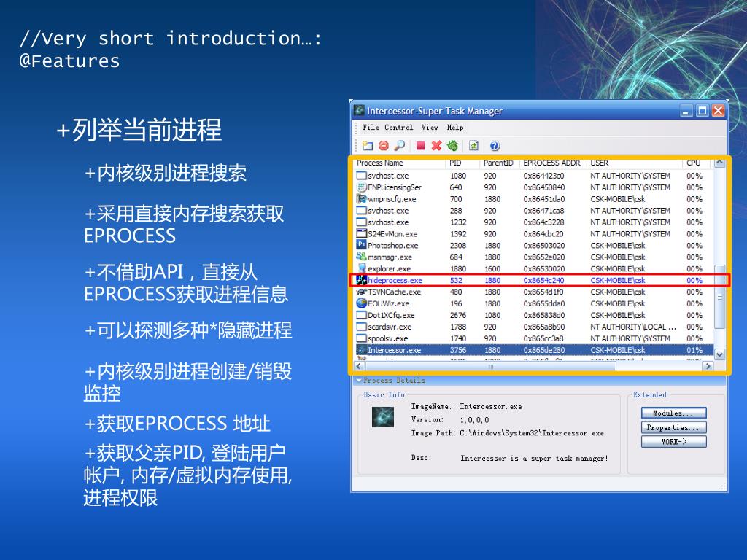Screen dimensions: 747x560
Task: Click the S24EvMon.exe process icon
Action: pos(361,233)
